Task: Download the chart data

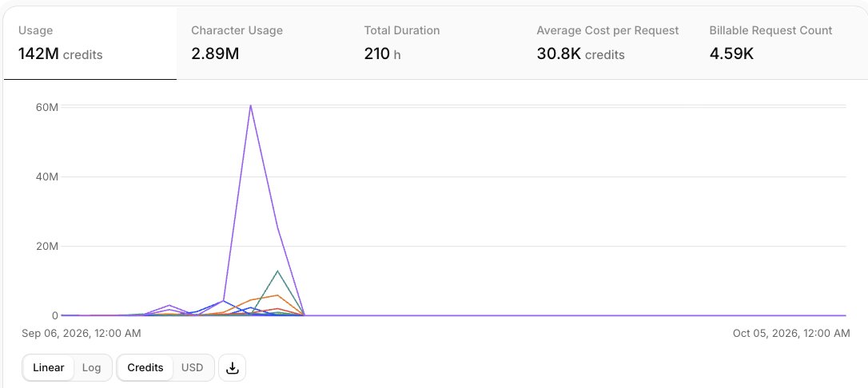Action: [233, 367]
